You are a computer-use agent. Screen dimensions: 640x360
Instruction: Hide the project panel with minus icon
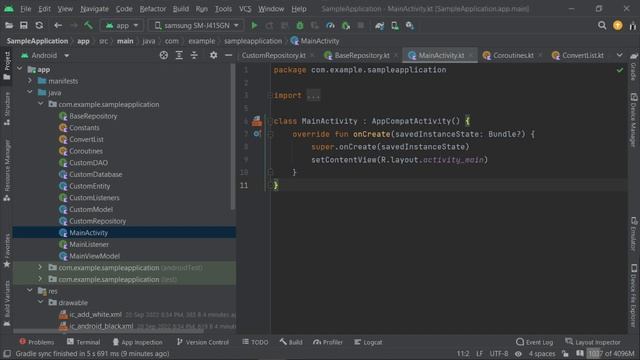229,55
